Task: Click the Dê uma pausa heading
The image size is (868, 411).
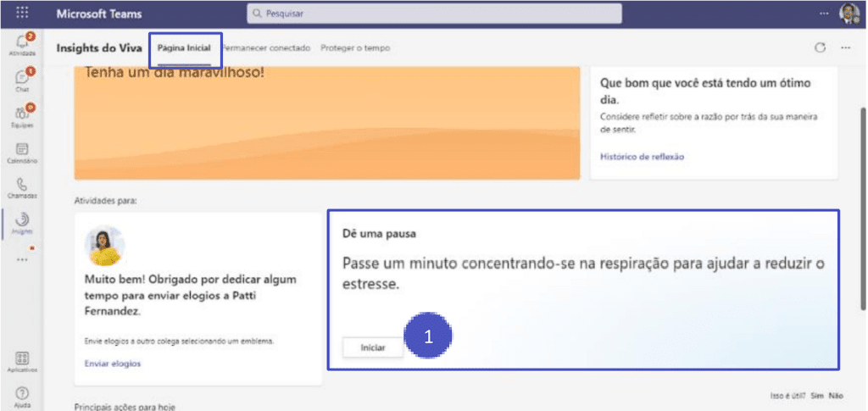Action: pyautogui.click(x=379, y=233)
